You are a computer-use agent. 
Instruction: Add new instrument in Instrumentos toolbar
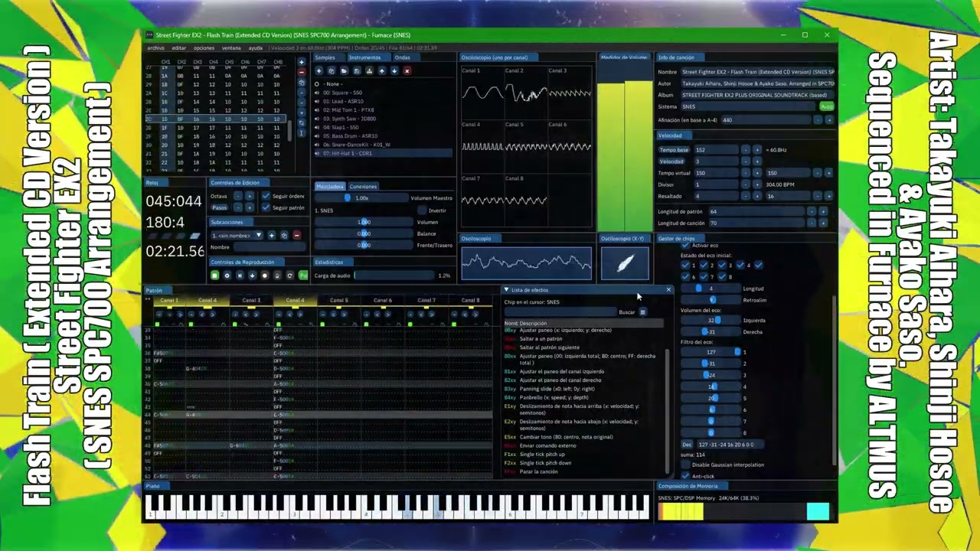click(318, 70)
